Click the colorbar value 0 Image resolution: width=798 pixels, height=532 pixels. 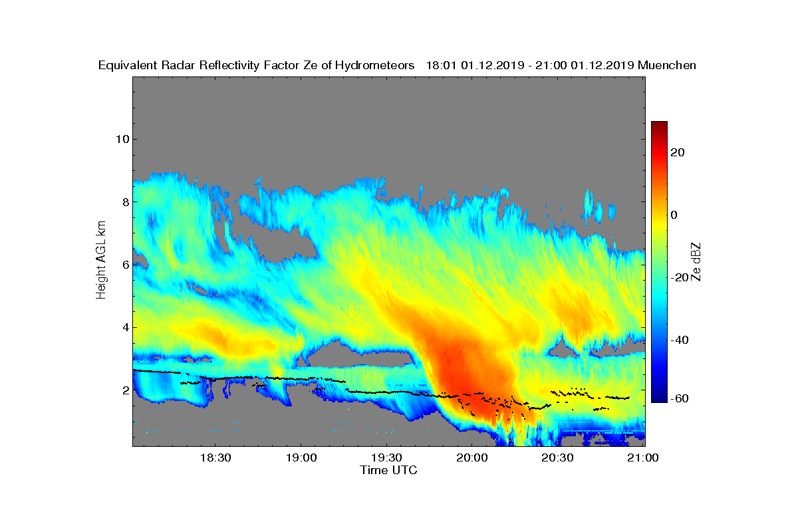tap(674, 215)
